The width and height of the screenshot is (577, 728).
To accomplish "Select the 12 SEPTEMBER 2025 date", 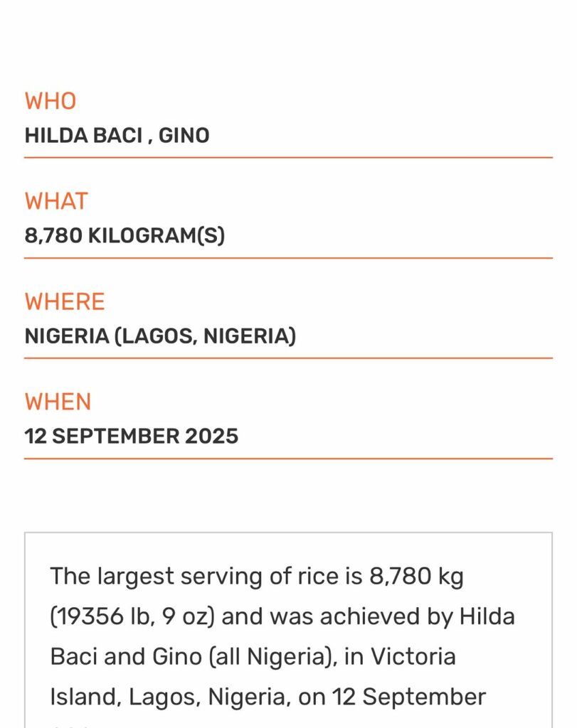I will click(131, 436).
